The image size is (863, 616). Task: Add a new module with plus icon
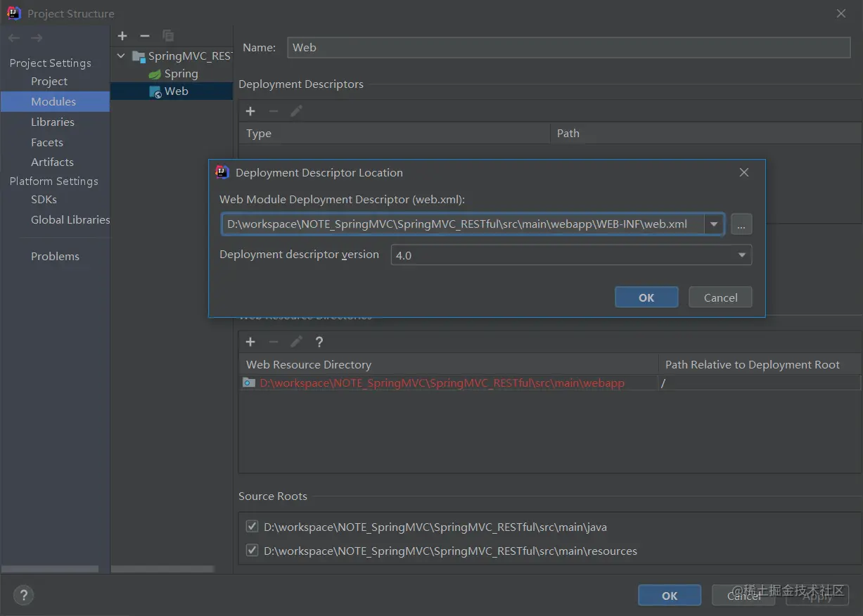(x=122, y=36)
